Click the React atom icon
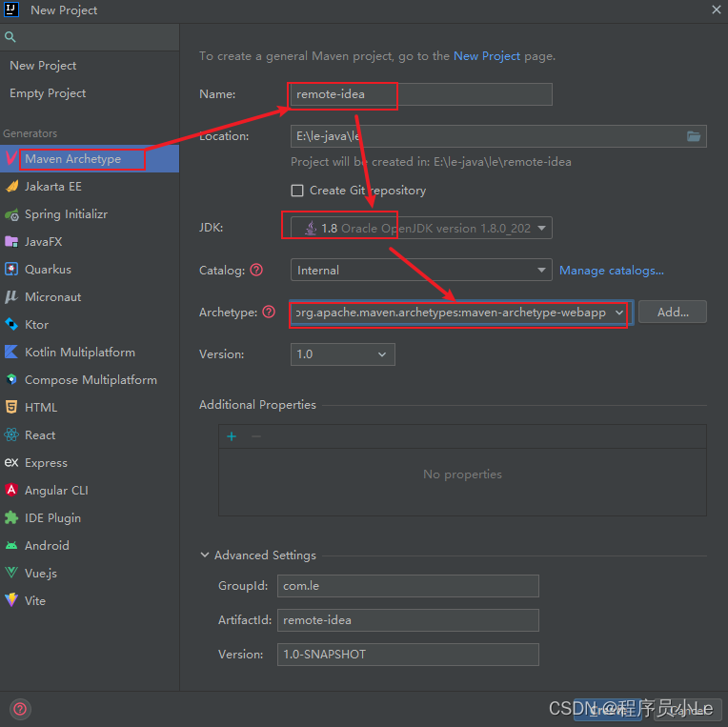This screenshot has height=727, width=728. point(11,435)
